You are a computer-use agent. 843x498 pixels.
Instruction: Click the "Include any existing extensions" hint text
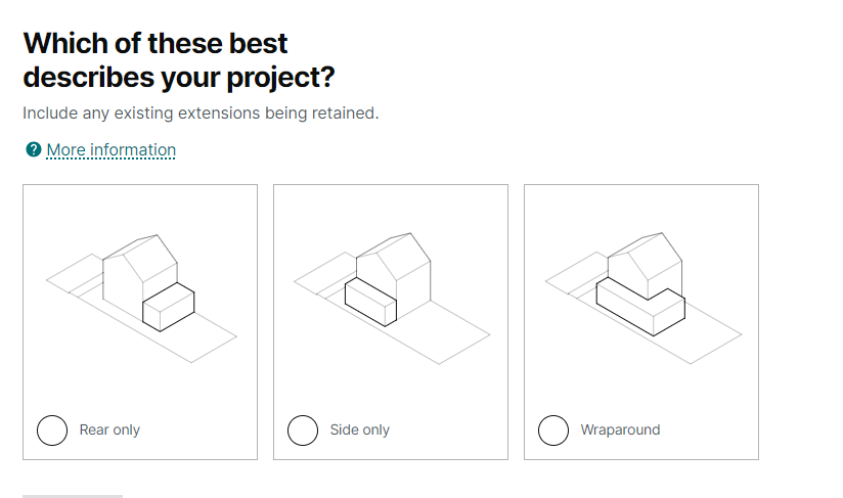click(201, 113)
